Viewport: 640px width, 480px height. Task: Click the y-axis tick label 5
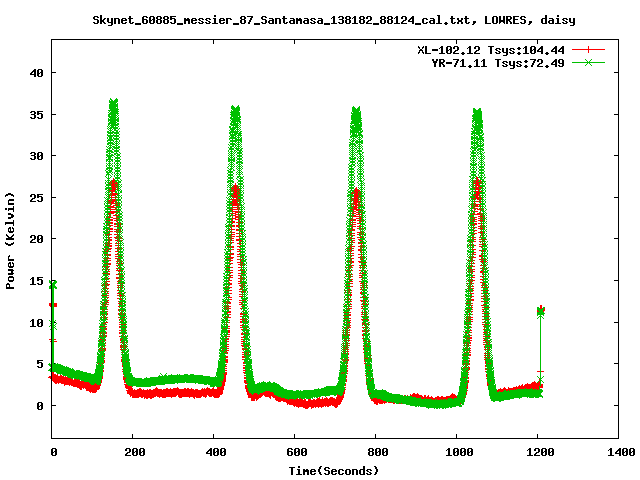pyautogui.click(x=40, y=364)
